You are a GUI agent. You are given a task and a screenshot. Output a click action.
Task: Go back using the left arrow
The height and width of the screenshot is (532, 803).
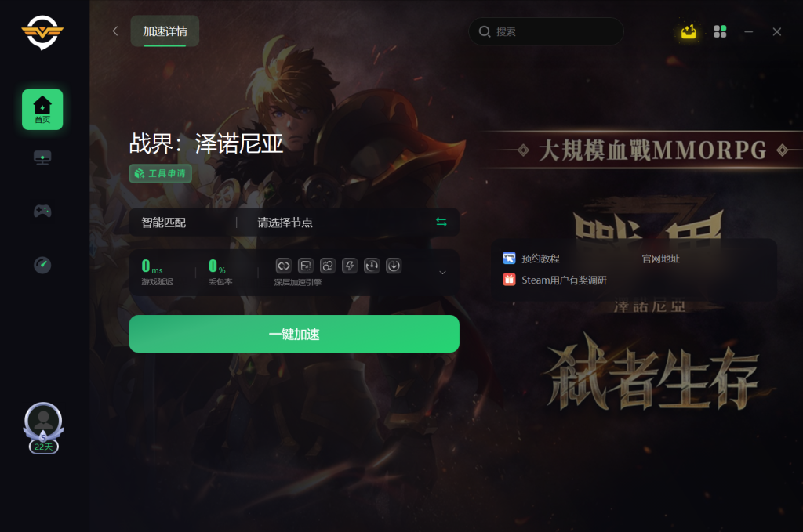(115, 31)
